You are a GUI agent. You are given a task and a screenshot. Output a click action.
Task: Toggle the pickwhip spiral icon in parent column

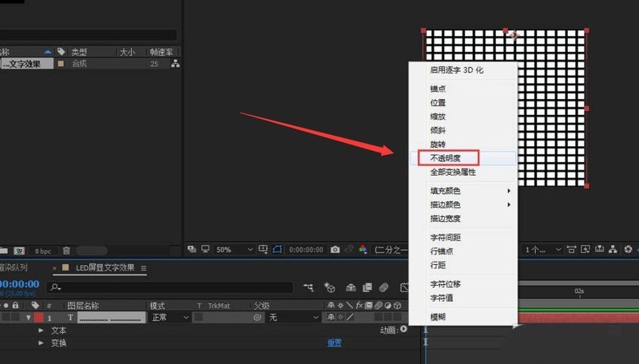coord(258,318)
